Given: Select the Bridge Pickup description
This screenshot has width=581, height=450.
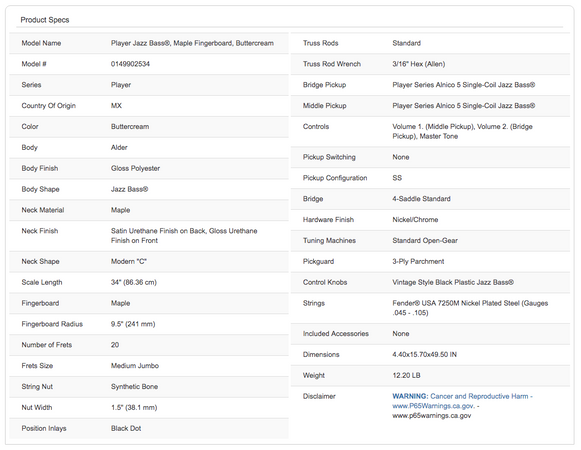Looking at the screenshot, I should tap(464, 85).
